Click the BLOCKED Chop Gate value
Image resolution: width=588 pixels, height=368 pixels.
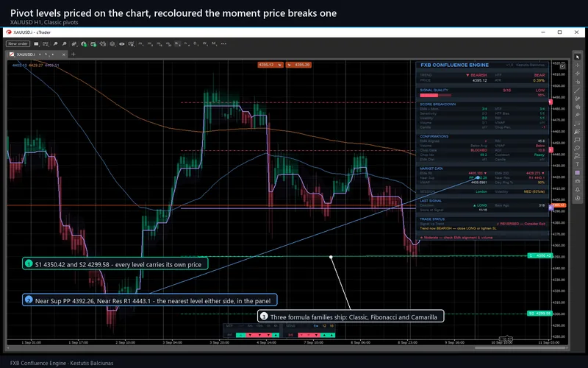(x=479, y=150)
